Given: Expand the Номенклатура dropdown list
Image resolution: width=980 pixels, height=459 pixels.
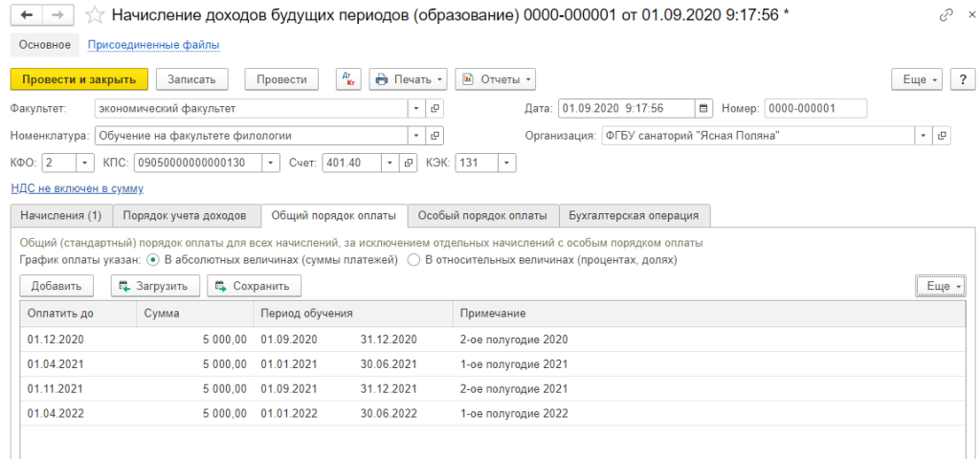Looking at the screenshot, I should pos(416,136).
